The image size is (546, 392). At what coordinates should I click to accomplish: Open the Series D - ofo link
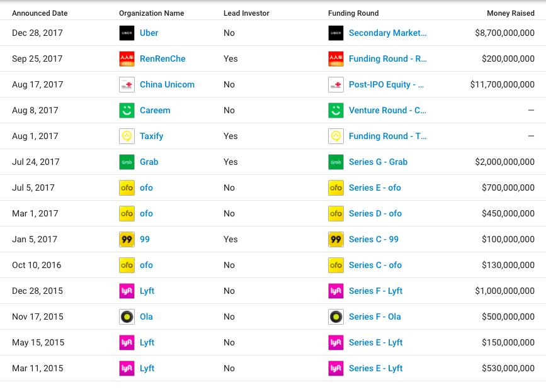tap(375, 213)
